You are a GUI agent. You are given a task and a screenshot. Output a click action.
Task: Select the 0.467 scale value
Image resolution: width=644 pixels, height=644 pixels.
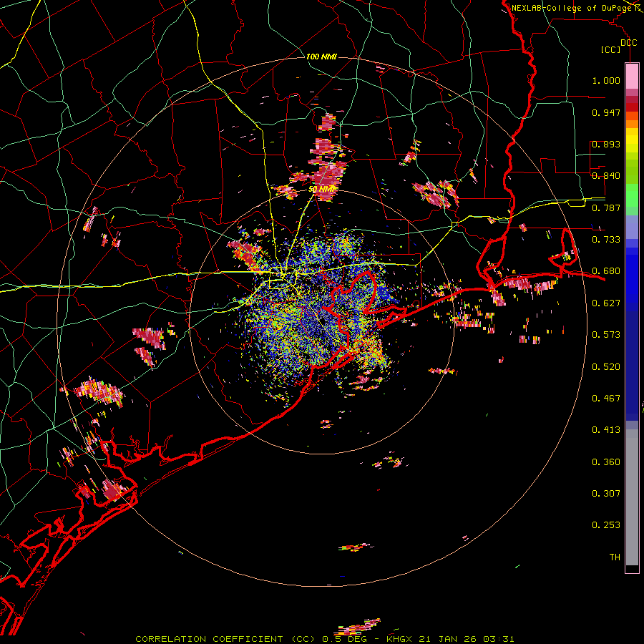(606, 399)
